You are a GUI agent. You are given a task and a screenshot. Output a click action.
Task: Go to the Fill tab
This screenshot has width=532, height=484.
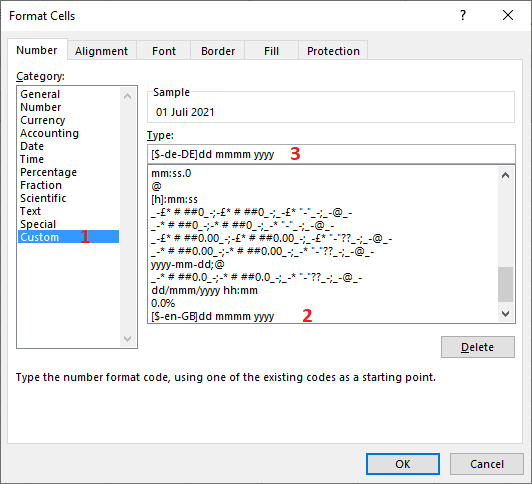[271, 51]
